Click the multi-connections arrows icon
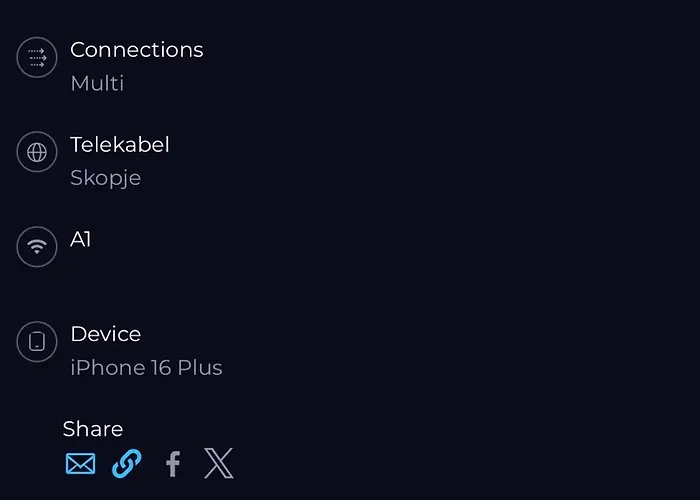The width and height of the screenshot is (700, 500). 37,57
